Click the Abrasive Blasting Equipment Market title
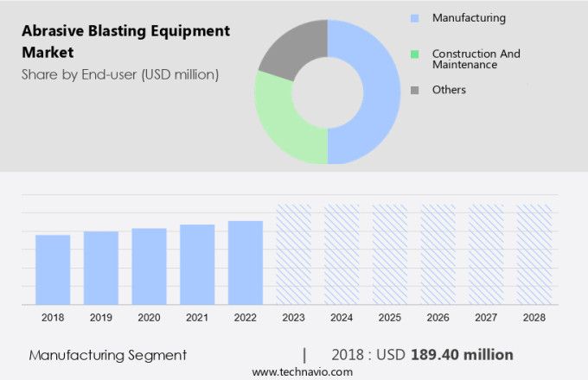The width and height of the screenshot is (588, 380). click(126, 41)
